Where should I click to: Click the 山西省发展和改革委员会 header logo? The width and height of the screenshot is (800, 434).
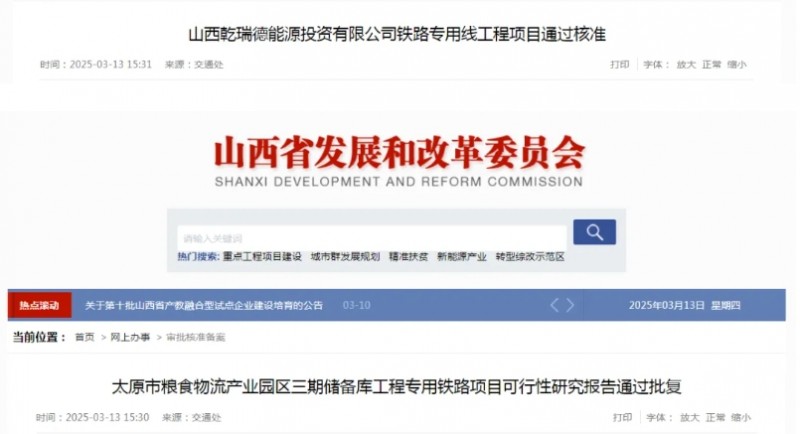tap(399, 161)
